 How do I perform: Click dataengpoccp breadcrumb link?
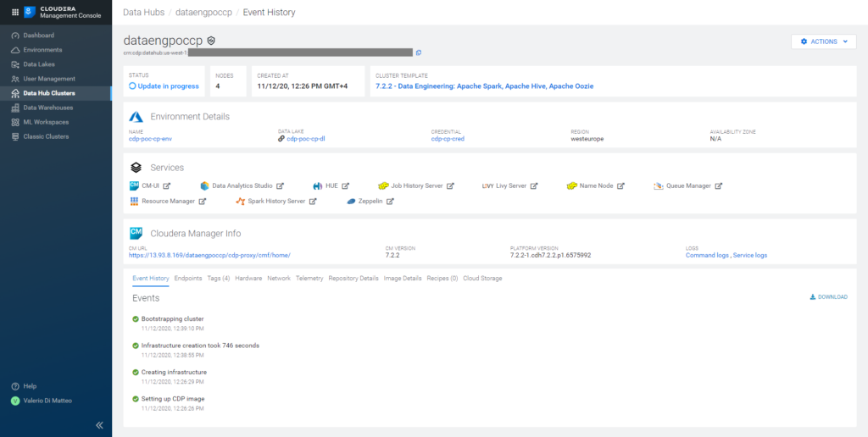pos(203,12)
